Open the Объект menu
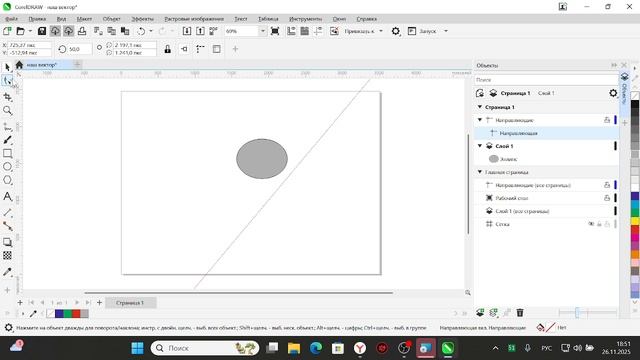Screen dimensions: 640x360 pos(111,19)
